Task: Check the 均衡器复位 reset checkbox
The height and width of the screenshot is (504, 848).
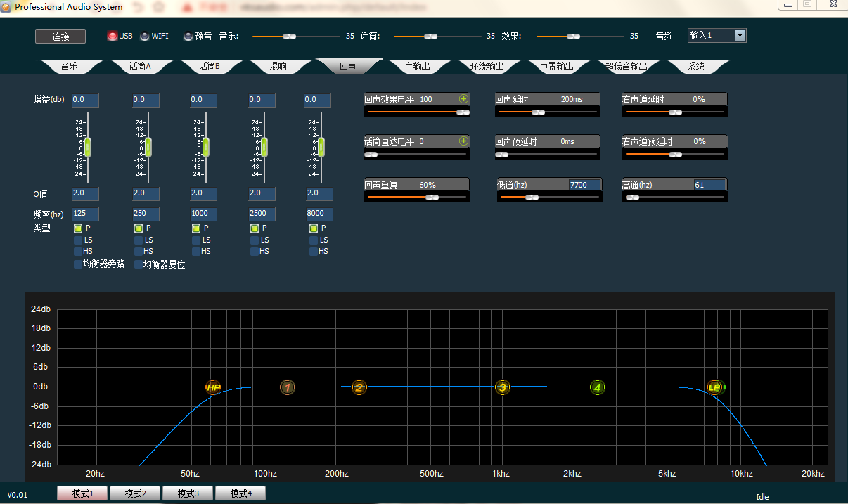Action: [x=139, y=264]
